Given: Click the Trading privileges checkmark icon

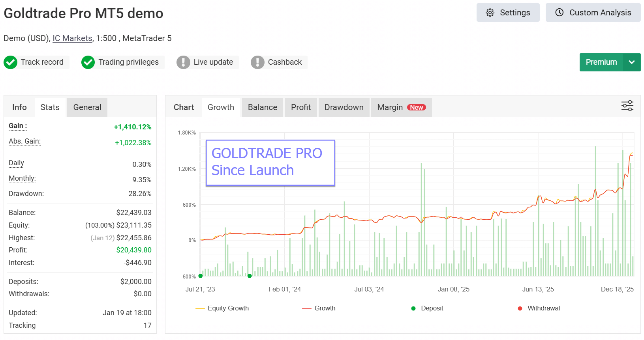Looking at the screenshot, I should pyautogui.click(x=88, y=62).
